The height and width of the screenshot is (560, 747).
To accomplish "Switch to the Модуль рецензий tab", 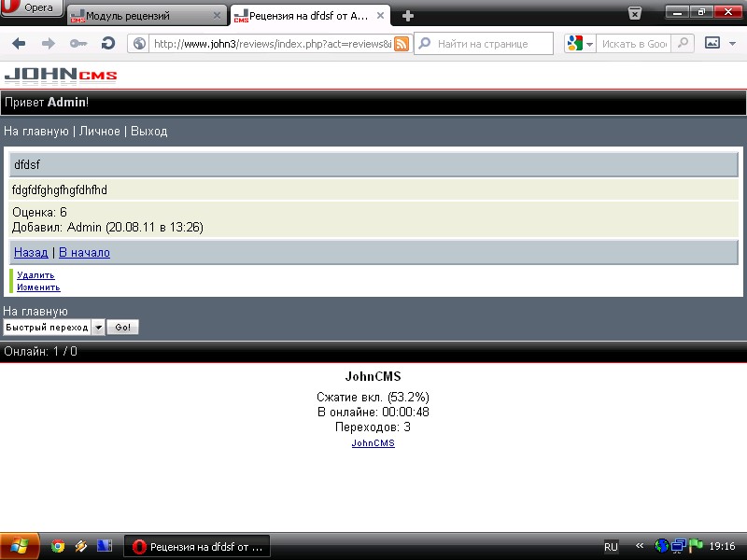I will pyautogui.click(x=147, y=16).
